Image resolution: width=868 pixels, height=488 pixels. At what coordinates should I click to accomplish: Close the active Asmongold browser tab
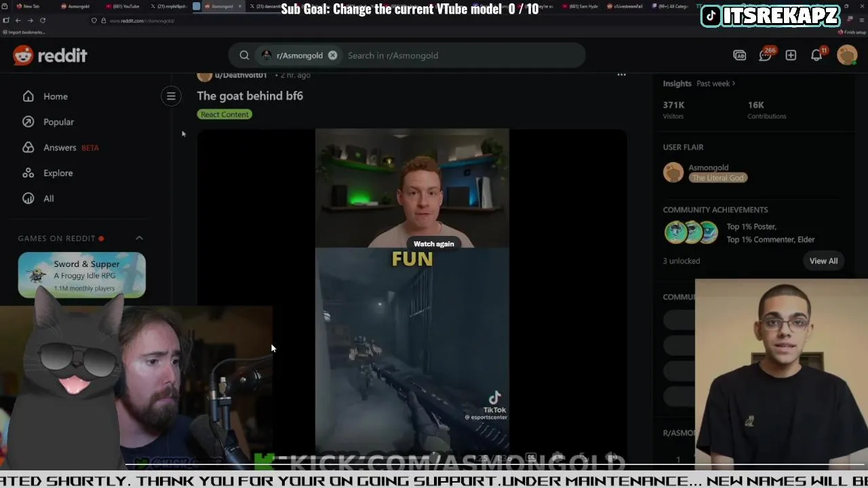[x=239, y=6]
